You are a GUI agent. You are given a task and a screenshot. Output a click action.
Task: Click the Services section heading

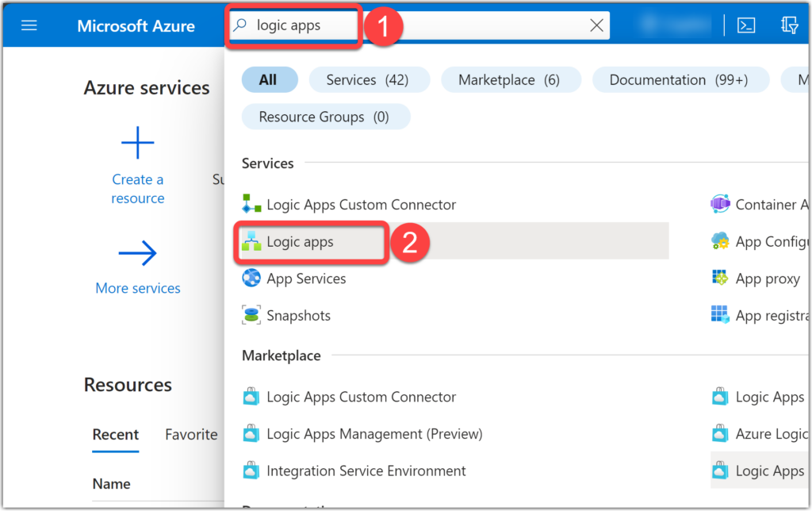click(268, 163)
